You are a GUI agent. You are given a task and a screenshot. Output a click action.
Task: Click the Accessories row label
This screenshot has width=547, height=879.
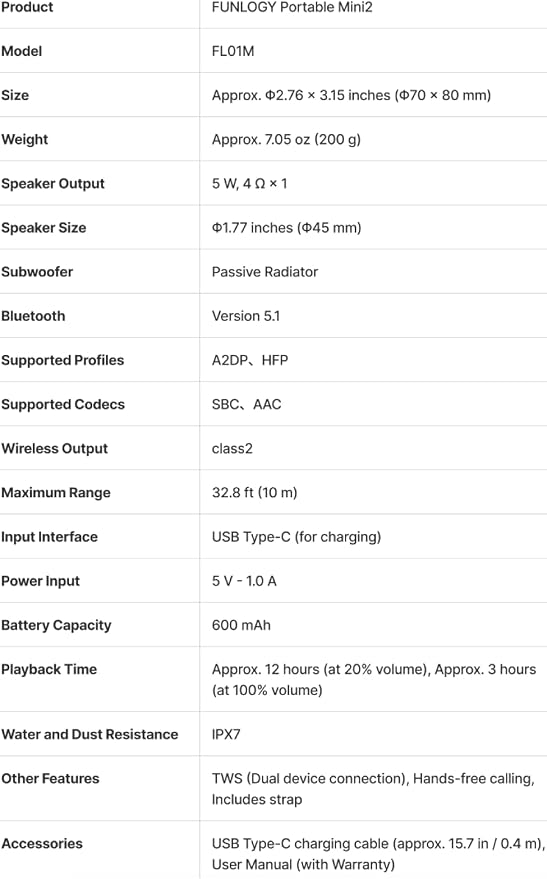pos(41,844)
